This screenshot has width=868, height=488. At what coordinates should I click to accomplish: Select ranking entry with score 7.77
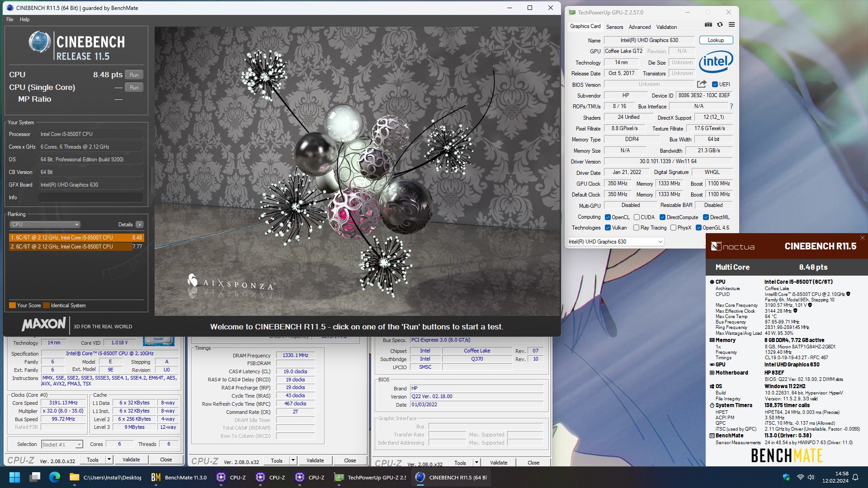76,247
